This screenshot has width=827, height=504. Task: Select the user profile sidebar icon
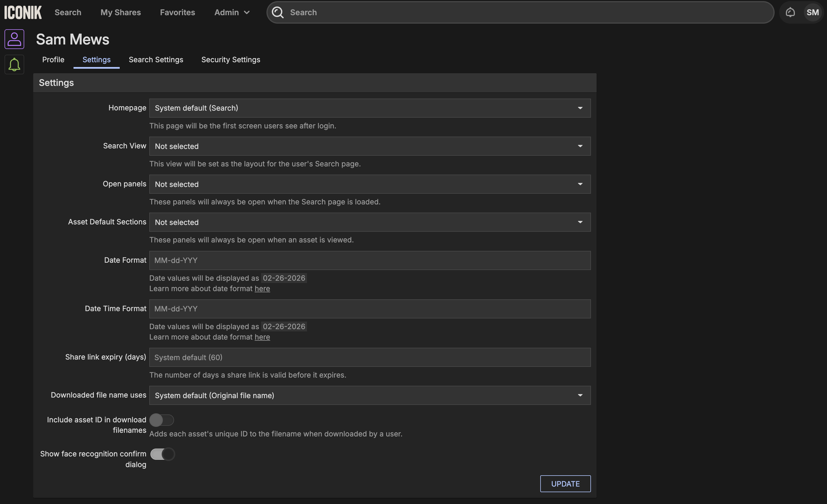click(x=14, y=39)
